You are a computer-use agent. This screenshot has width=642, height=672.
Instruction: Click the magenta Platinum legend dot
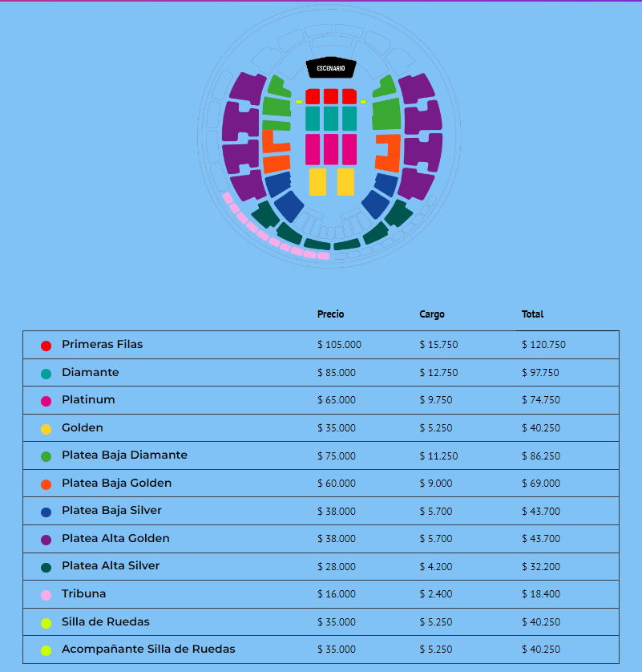[x=46, y=401]
